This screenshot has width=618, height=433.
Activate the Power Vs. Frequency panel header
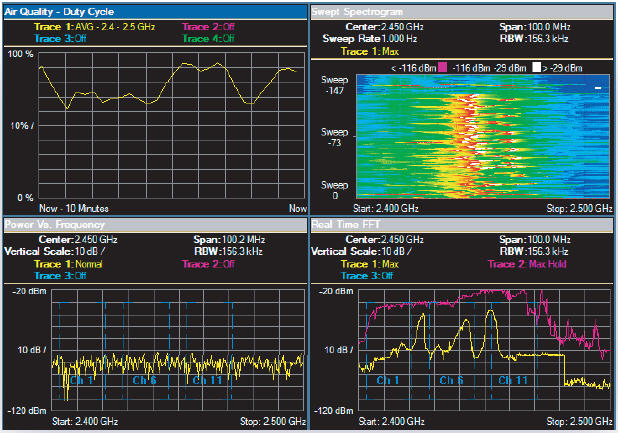(x=55, y=225)
